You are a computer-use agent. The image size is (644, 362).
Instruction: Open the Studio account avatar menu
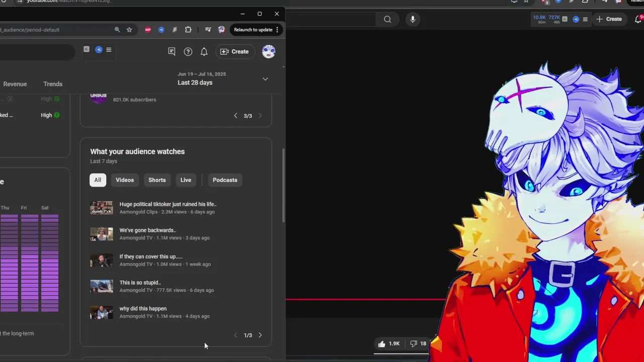(269, 51)
